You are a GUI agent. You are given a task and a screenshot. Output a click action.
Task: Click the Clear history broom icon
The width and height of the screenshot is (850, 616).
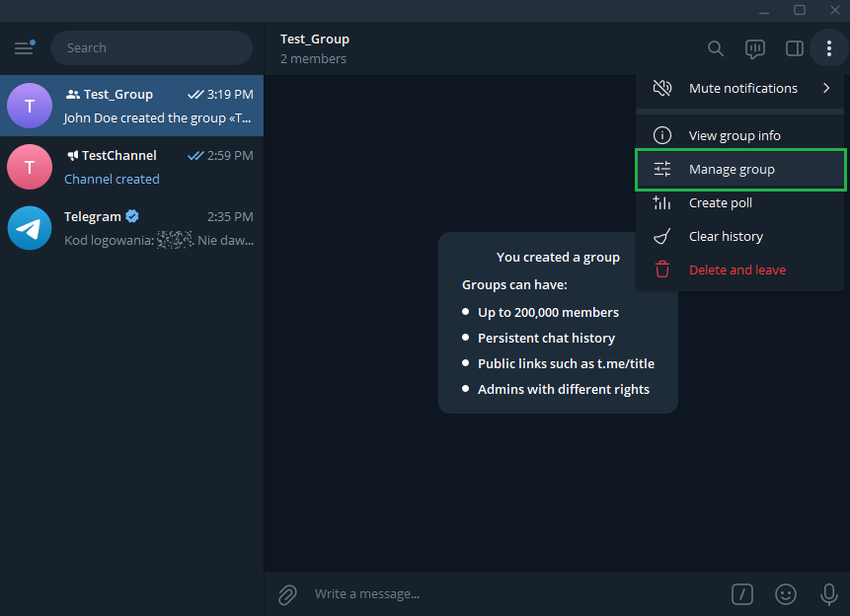pos(661,236)
